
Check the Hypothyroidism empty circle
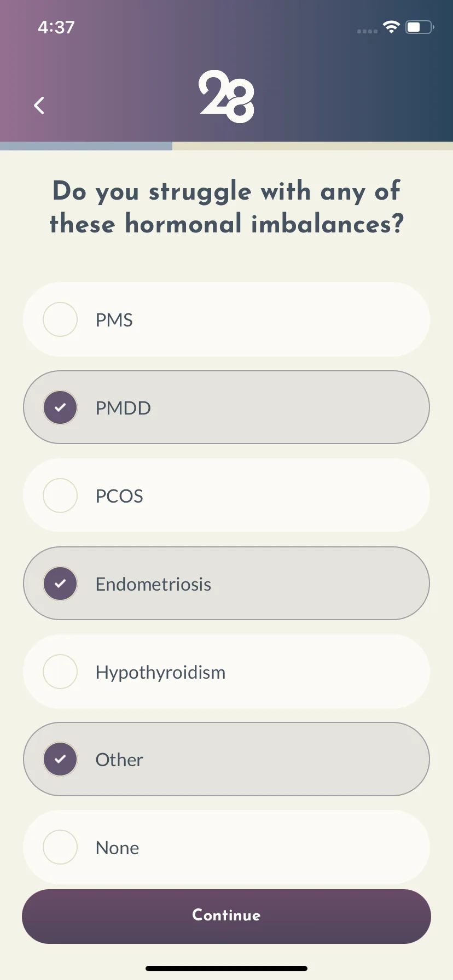click(x=60, y=672)
